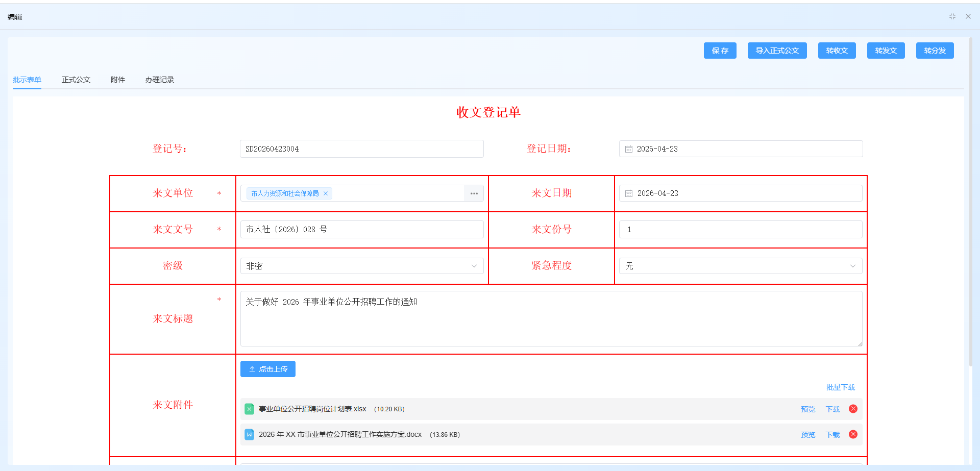The image size is (980, 471).
Task: Switch to the 批示表单 tab
Action: [x=27, y=80]
